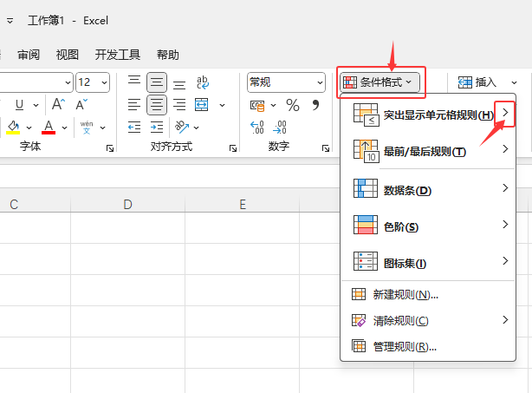Open 数字 group dialog launcher
This screenshot has height=393, width=532.
click(x=326, y=148)
